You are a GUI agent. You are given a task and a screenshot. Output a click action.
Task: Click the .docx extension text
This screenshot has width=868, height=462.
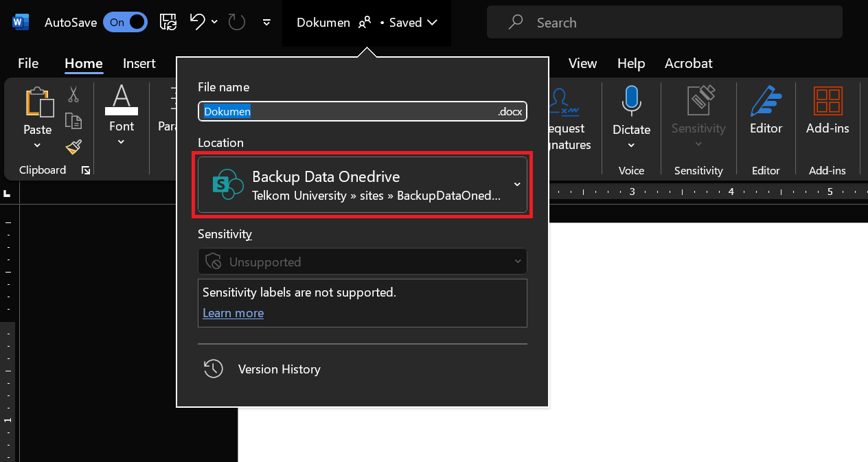pos(510,111)
